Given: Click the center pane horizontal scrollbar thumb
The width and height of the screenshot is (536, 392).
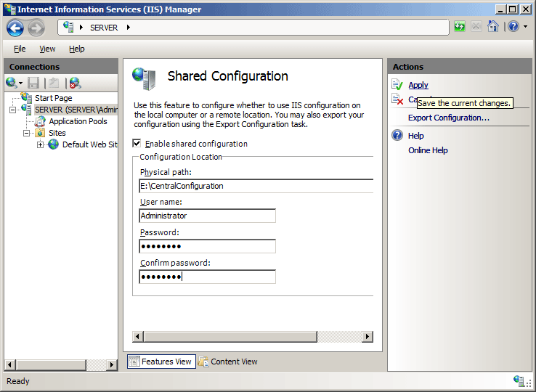Looking at the screenshot, I should click(x=230, y=337).
